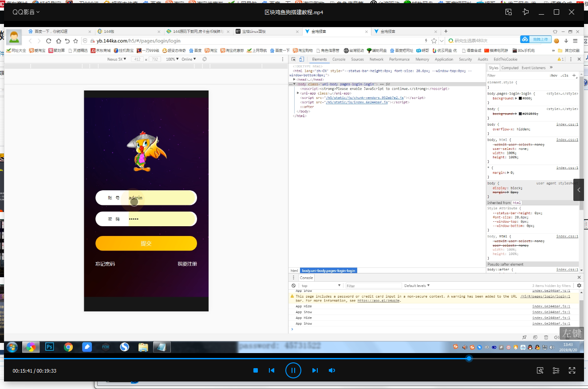
Task: Open the QQ影音 main menu dropdown
Action: click(26, 12)
